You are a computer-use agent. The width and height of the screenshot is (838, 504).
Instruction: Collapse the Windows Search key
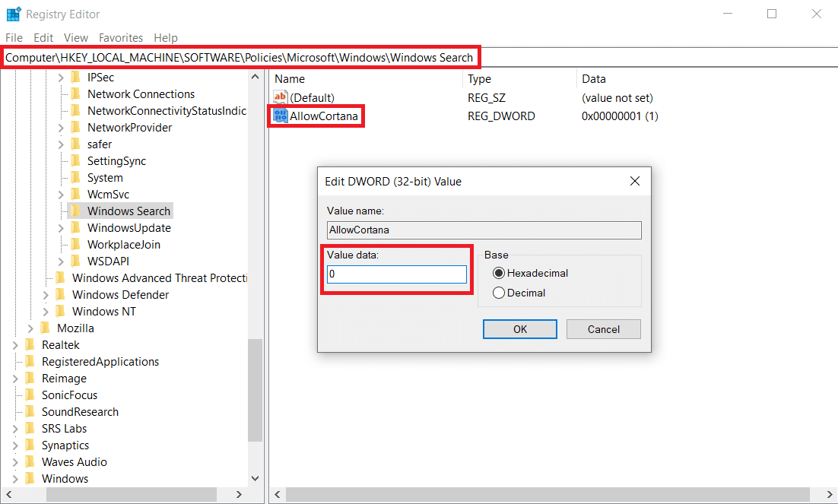60,211
